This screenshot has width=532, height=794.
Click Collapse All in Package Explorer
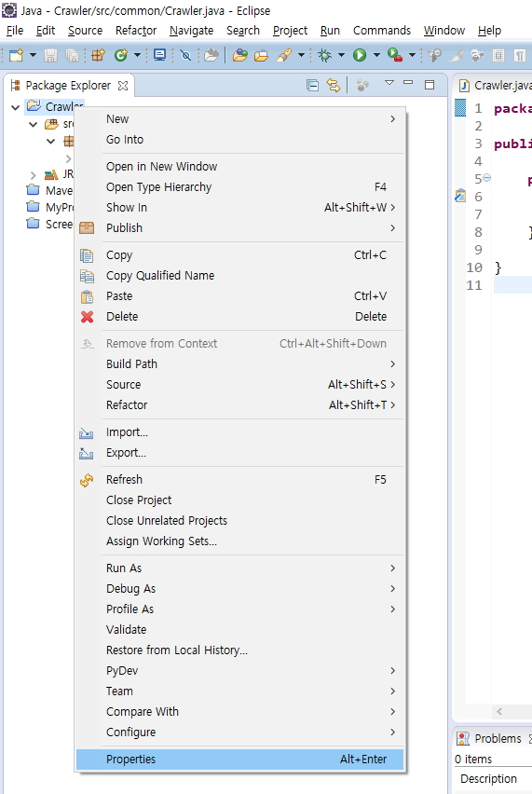point(313,86)
